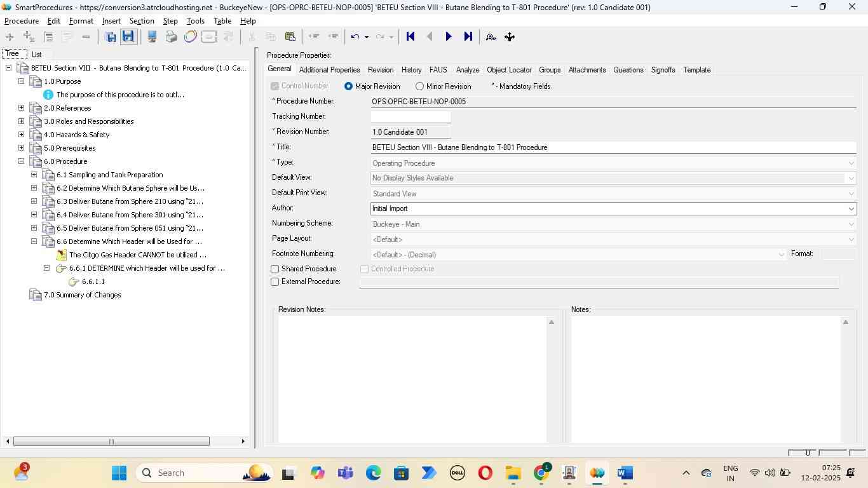Collapse the 6.6.1 DETERMINE step node

(46, 268)
